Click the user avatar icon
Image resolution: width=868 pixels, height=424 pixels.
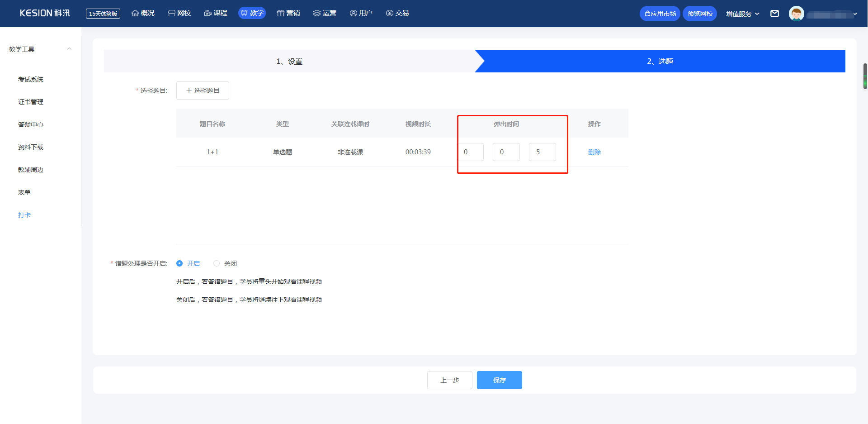click(x=796, y=14)
